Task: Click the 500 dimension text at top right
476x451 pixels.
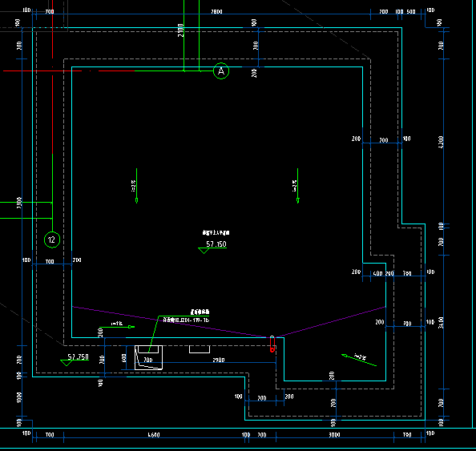Action: click(411, 11)
